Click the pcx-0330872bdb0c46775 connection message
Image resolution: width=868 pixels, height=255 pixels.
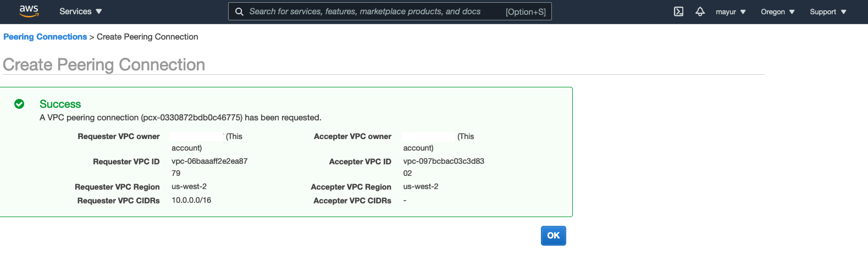(x=180, y=118)
